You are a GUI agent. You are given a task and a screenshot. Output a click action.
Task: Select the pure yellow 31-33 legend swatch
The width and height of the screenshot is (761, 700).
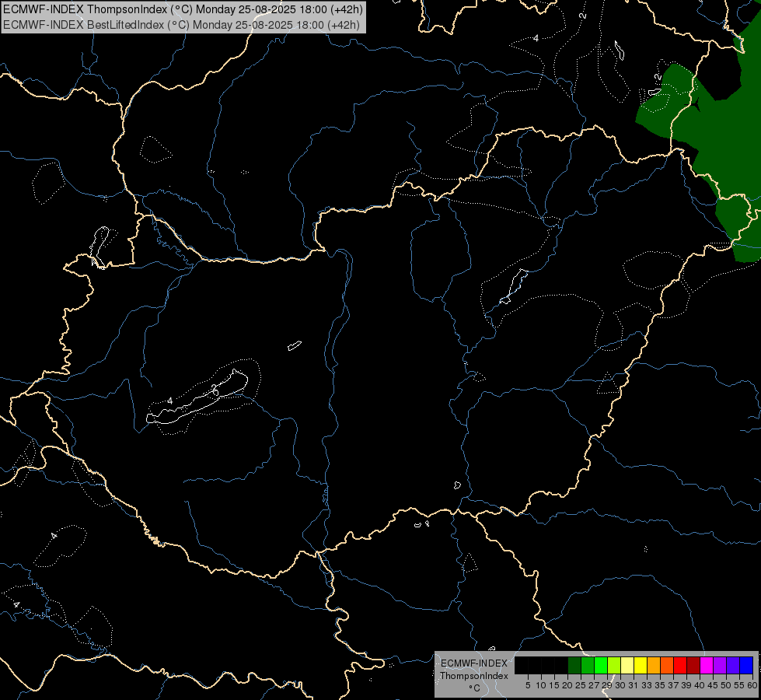tap(641, 665)
